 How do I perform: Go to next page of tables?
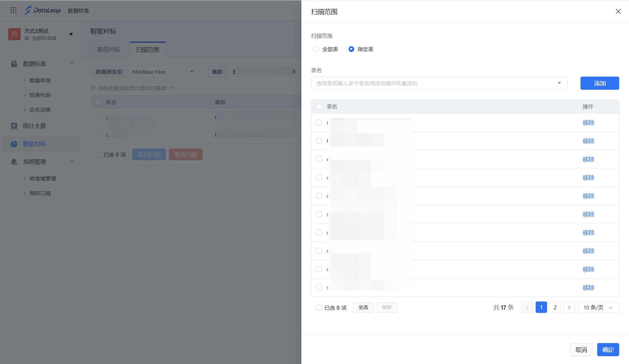[x=569, y=307]
